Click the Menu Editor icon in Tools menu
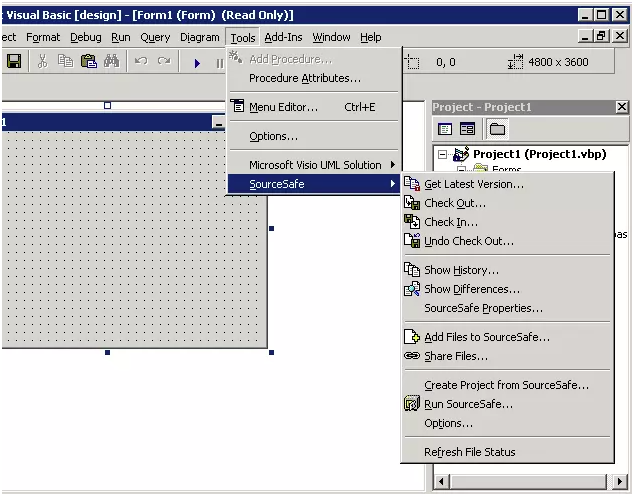The width and height of the screenshot is (634, 496). coord(238,106)
